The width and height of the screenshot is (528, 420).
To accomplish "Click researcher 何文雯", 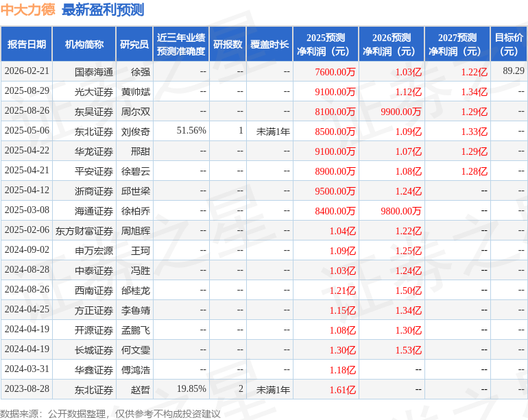I will click(136, 350).
